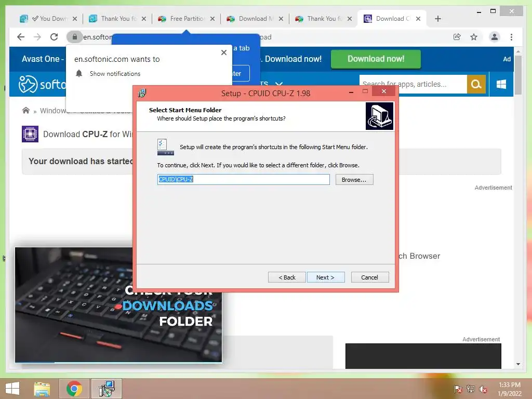Open a new Chrome tab
The height and width of the screenshot is (399, 532).
tap(437, 19)
